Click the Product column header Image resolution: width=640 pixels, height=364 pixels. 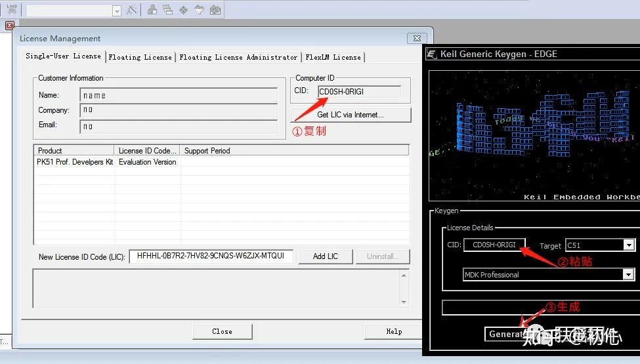click(x=74, y=151)
